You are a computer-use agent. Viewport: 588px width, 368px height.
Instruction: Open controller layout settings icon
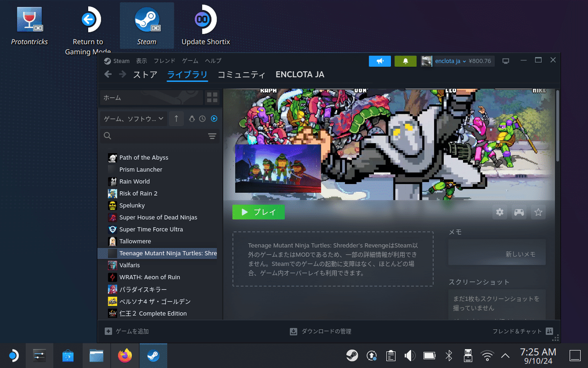(519, 212)
